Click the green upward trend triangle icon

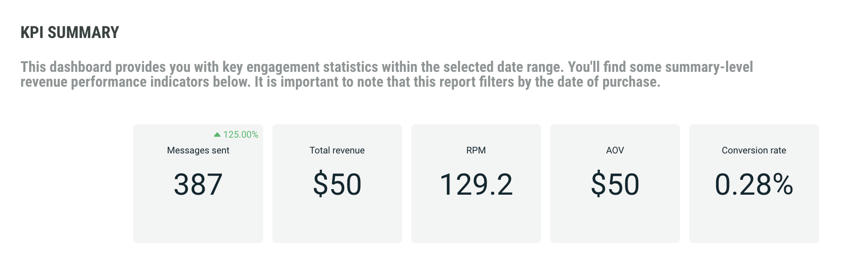[x=217, y=134]
